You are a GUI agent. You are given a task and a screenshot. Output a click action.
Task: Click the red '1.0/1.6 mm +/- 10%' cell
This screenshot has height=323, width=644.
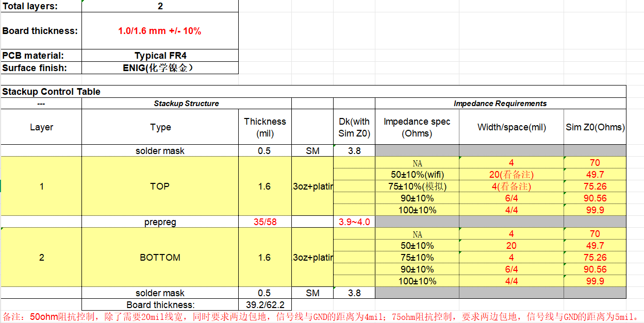coord(160,31)
